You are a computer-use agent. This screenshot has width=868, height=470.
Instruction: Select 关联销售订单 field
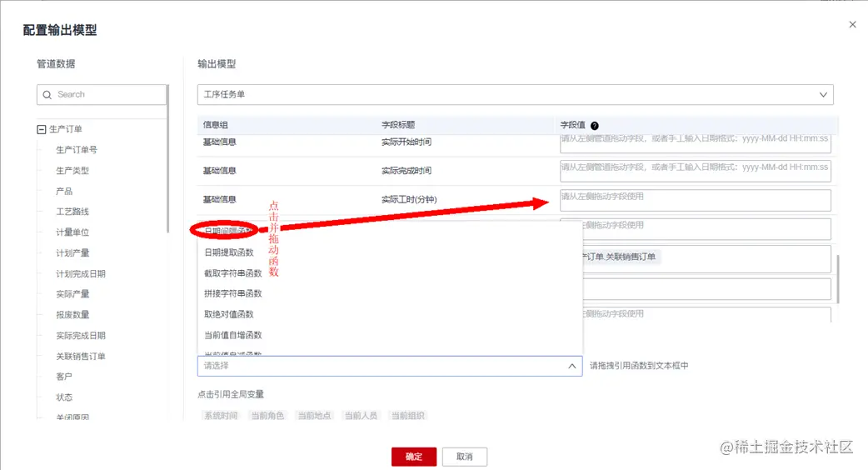[81, 356]
